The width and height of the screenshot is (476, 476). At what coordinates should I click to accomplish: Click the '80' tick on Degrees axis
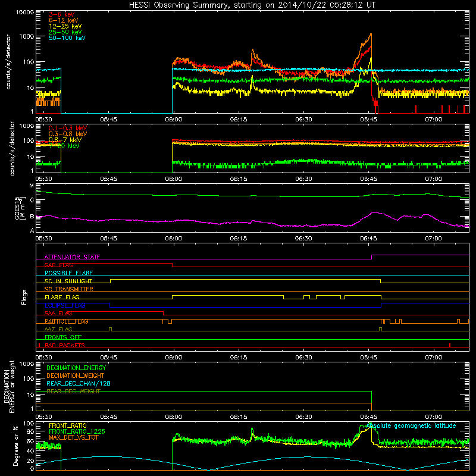tap(30, 431)
